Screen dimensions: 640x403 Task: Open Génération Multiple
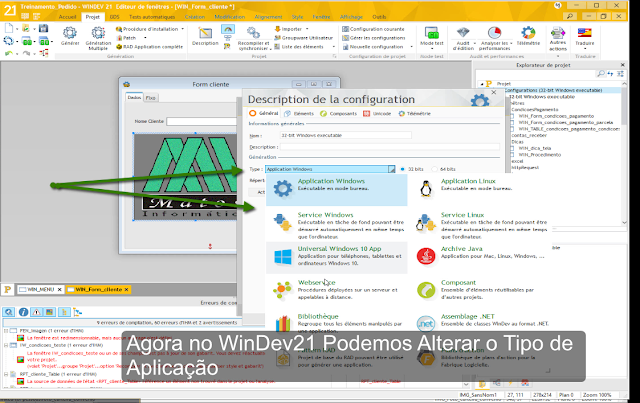(98, 33)
